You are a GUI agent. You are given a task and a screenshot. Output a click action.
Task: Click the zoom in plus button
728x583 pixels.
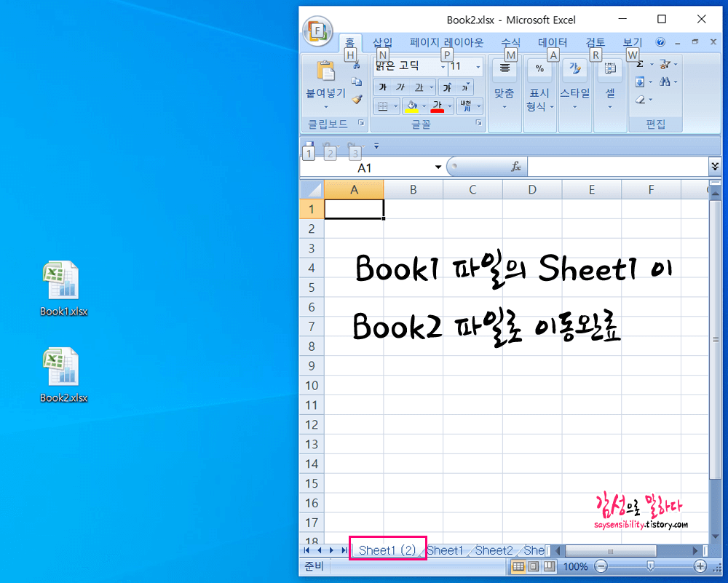click(700, 566)
